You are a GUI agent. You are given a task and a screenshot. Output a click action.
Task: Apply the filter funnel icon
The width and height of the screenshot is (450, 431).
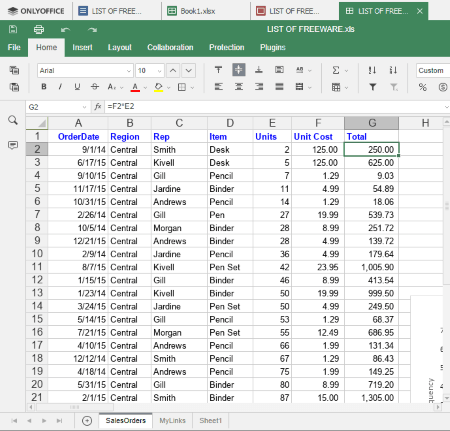[373, 87]
